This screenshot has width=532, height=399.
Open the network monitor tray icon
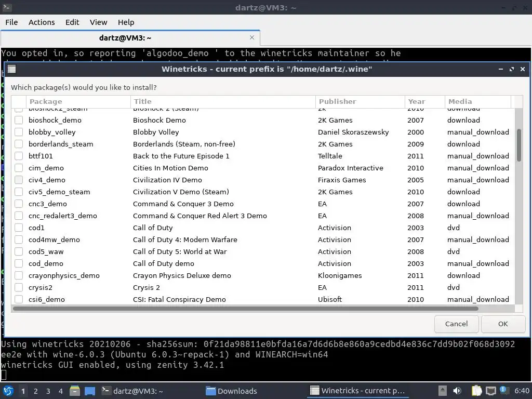pos(490,391)
